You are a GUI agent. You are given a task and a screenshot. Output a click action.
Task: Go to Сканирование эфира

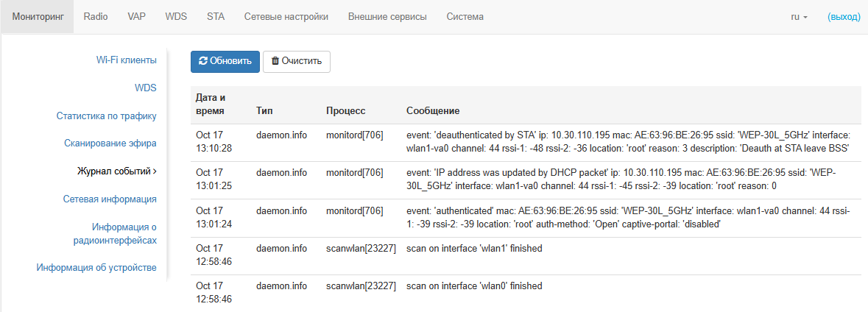coord(110,143)
